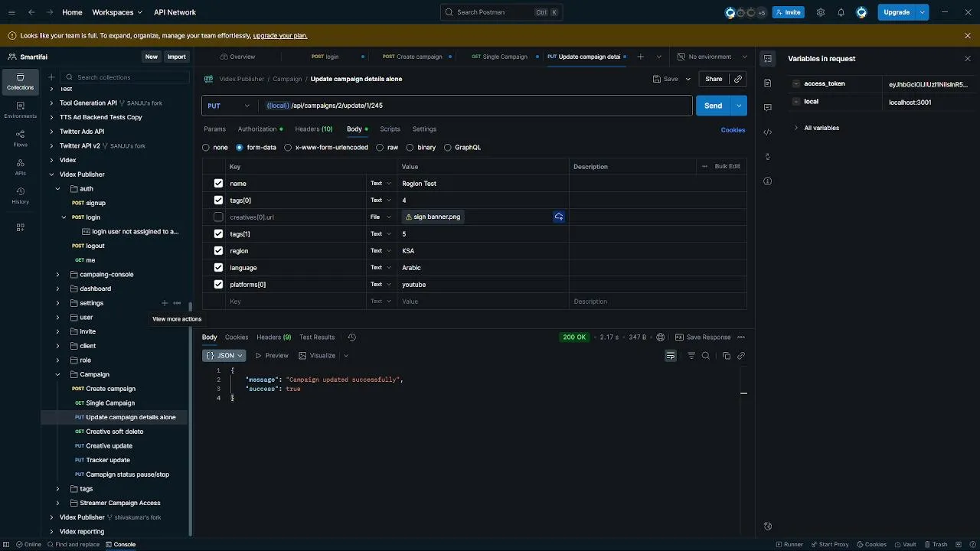Uncheck the tags[1] parameter checkbox
The width and height of the screenshot is (980, 551).
pos(218,234)
